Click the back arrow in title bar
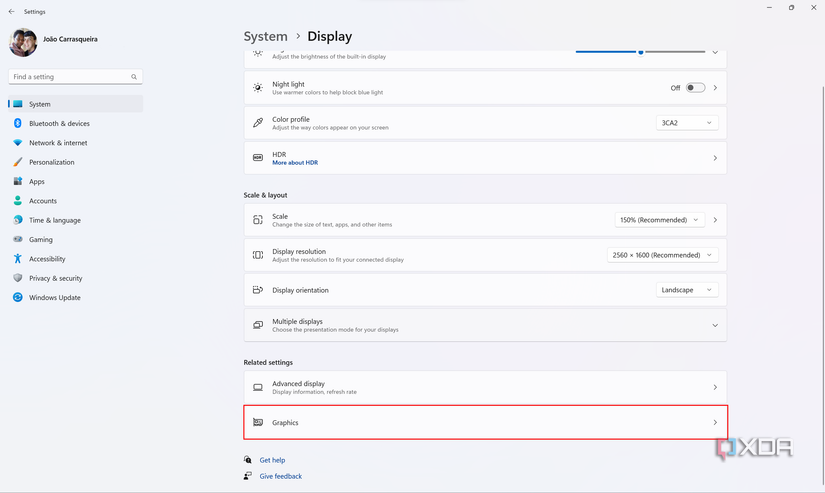This screenshot has height=493, width=825. (11, 12)
